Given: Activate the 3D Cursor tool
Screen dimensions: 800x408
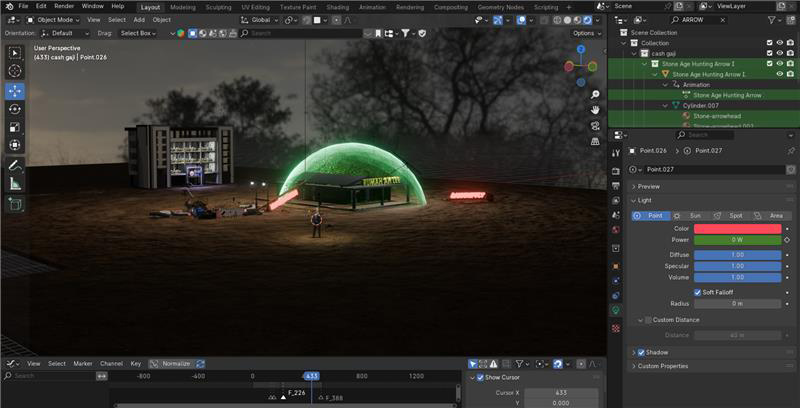Looking at the screenshot, I should (x=15, y=70).
